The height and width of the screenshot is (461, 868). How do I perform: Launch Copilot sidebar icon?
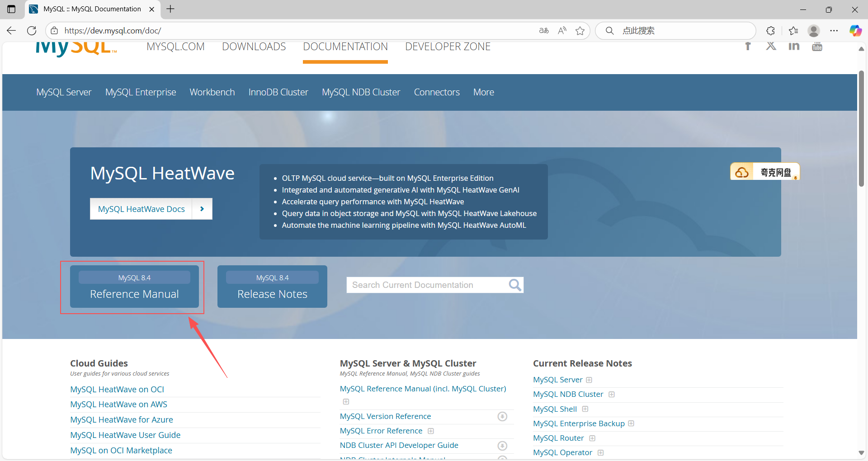coord(855,31)
